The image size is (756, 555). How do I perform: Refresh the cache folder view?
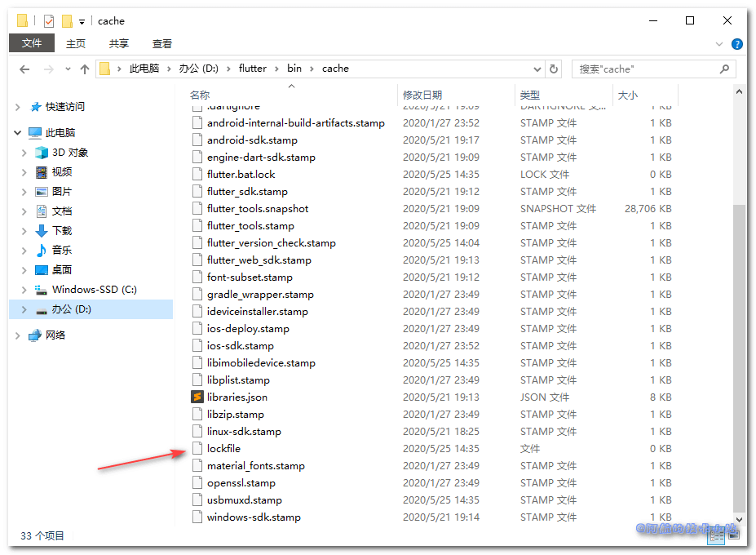tap(554, 69)
